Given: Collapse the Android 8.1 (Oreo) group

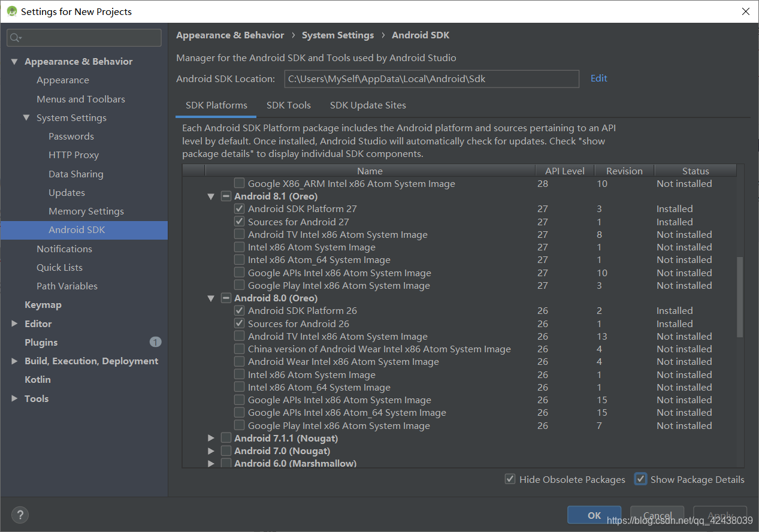Looking at the screenshot, I should point(211,196).
